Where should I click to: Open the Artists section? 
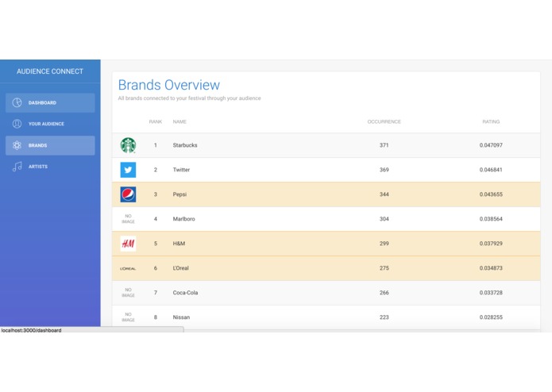click(50, 167)
